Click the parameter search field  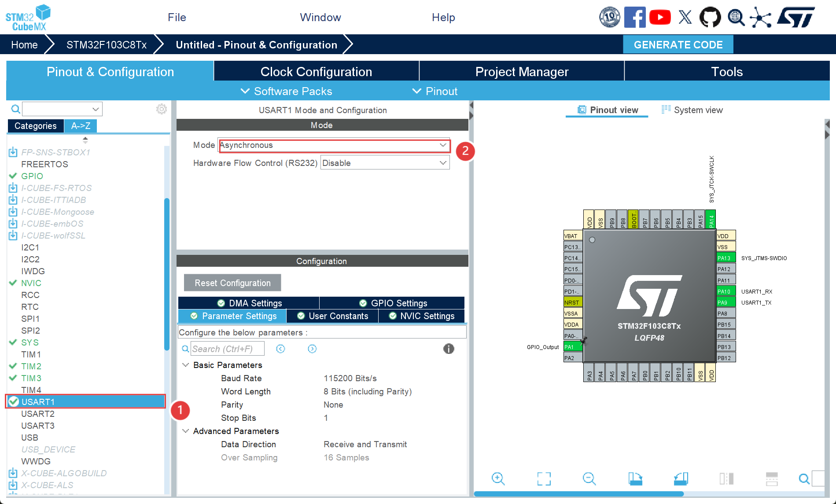[x=228, y=349]
